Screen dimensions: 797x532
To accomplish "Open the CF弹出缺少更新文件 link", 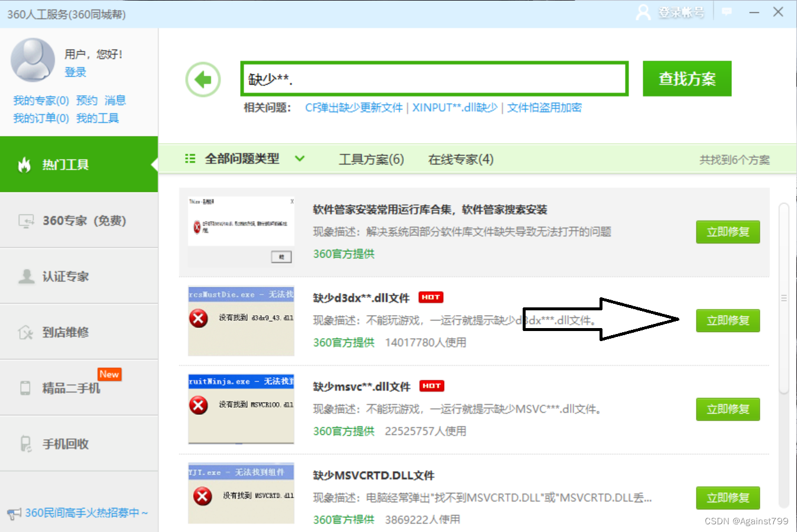I will click(352, 108).
